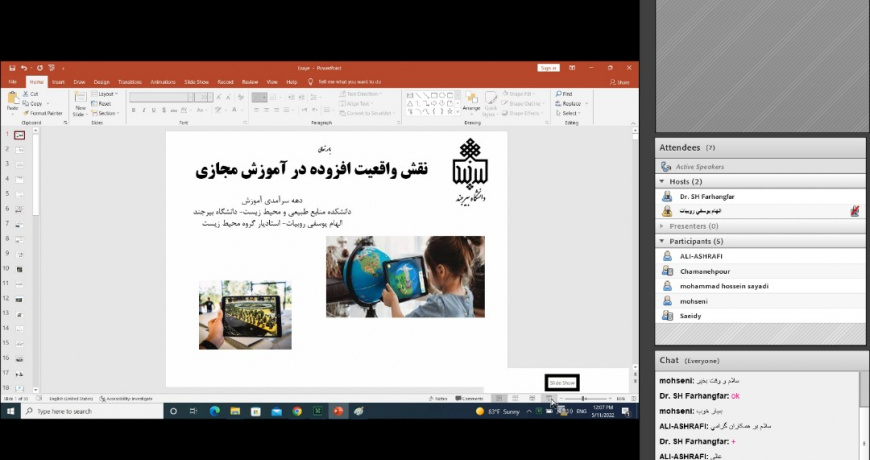Open the Select dropdown in Editing group

pyautogui.click(x=568, y=113)
